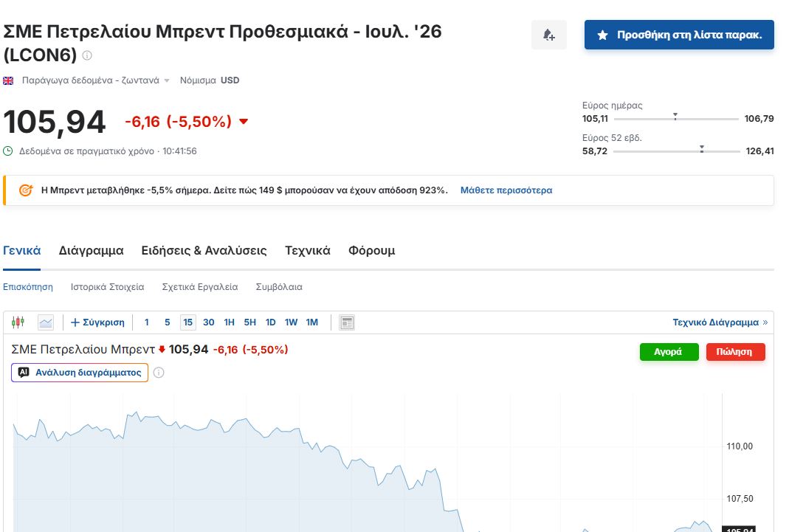789x532 pixels.
Task: Click info icon beside Ανάλυση διαγράμματος
Action: pos(159,373)
